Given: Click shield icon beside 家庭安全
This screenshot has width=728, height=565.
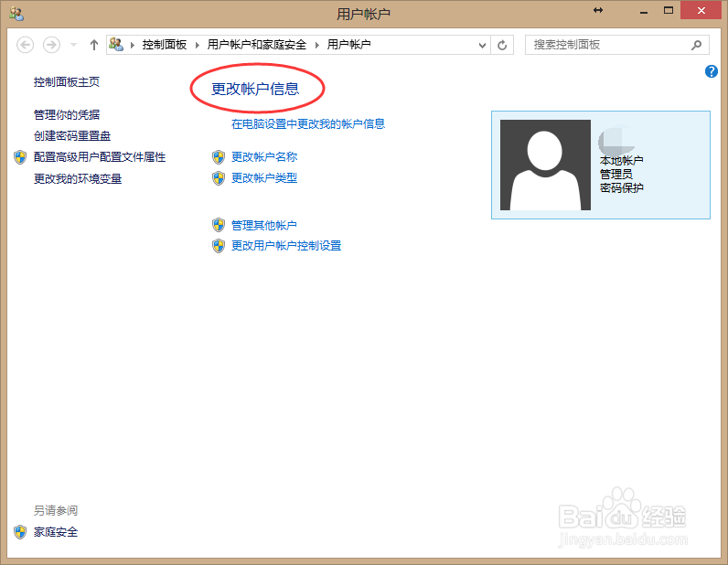Looking at the screenshot, I should click(x=20, y=532).
